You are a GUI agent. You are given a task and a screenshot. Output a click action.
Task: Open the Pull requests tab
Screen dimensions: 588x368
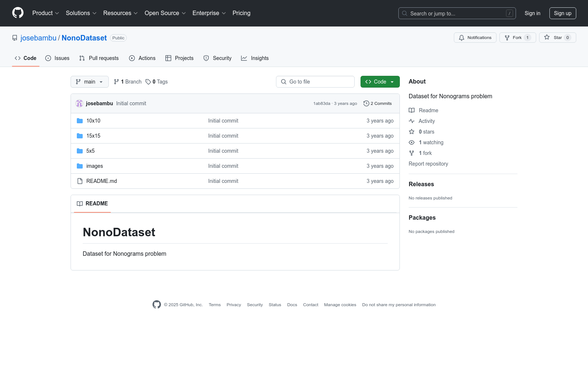click(99, 58)
